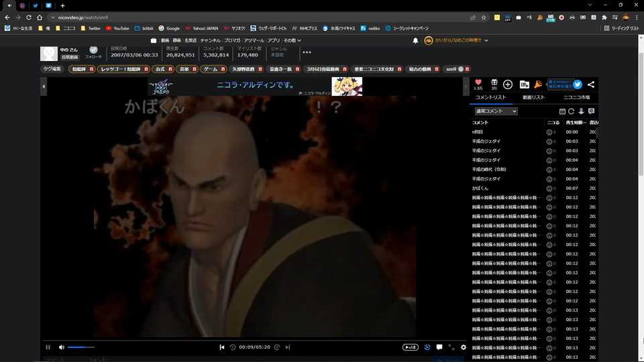644x362 pixels.
Task: Open the notifications bell
Action: coord(415,40)
